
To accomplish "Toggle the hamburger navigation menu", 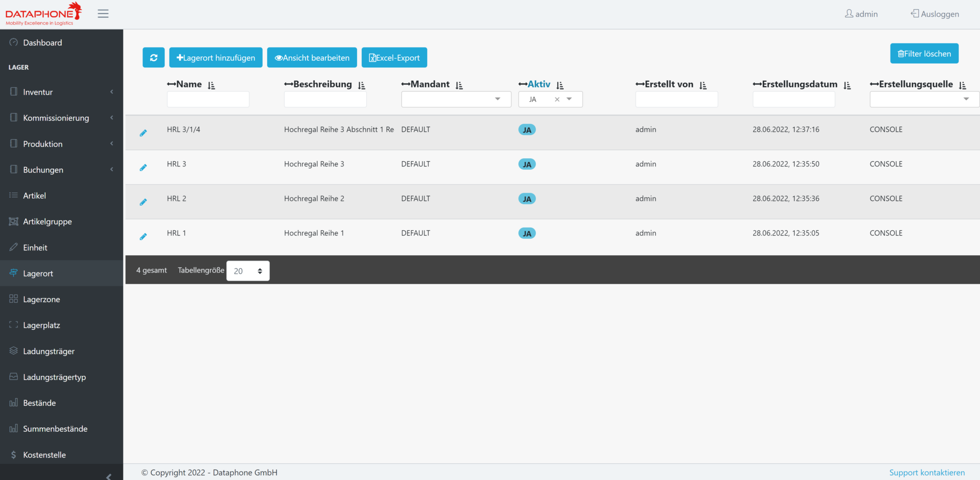I will pos(103,13).
